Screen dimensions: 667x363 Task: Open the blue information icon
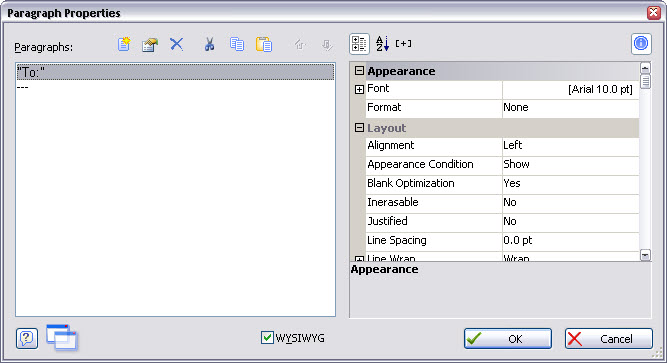pos(641,43)
